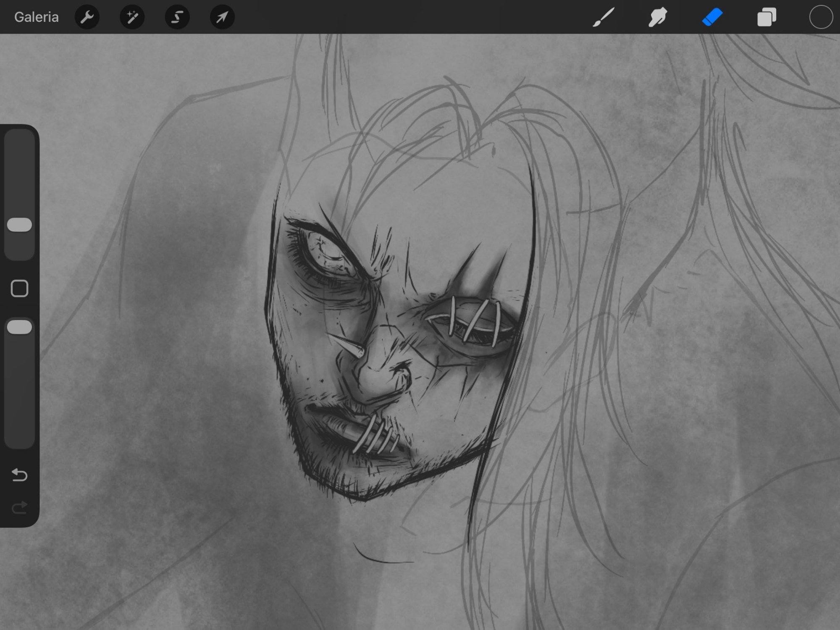The width and height of the screenshot is (840, 630).
Task: Tap the square Modify button in sidebar
Action: coord(19,289)
